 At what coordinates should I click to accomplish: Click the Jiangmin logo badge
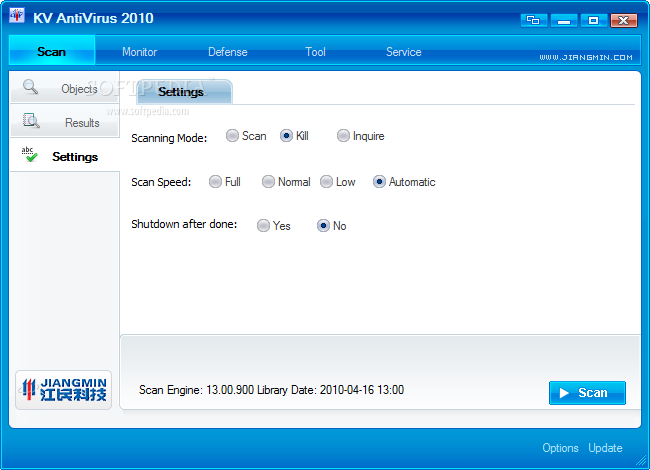[x=64, y=390]
